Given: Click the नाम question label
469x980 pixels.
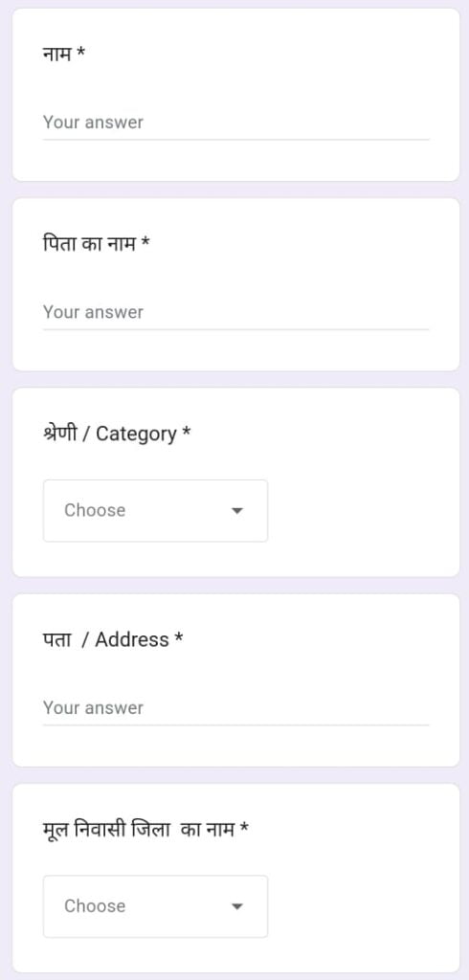Looking at the screenshot, I should 56,54.
